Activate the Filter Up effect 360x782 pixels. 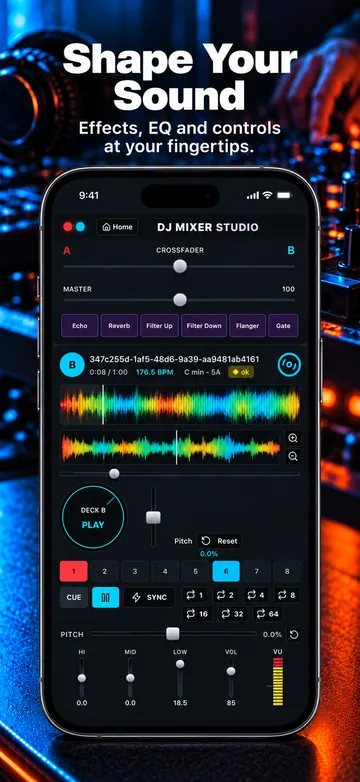point(160,326)
